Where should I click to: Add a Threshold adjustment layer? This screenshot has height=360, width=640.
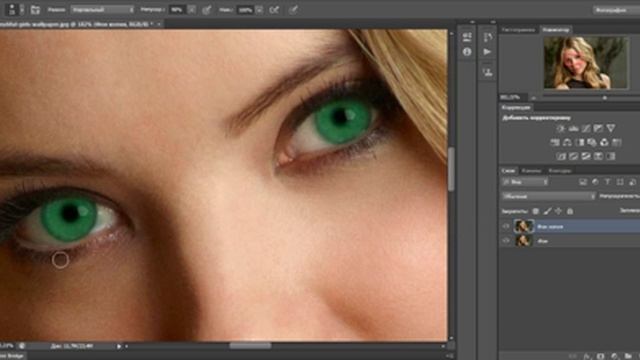pyautogui.click(x=586, y=156)
